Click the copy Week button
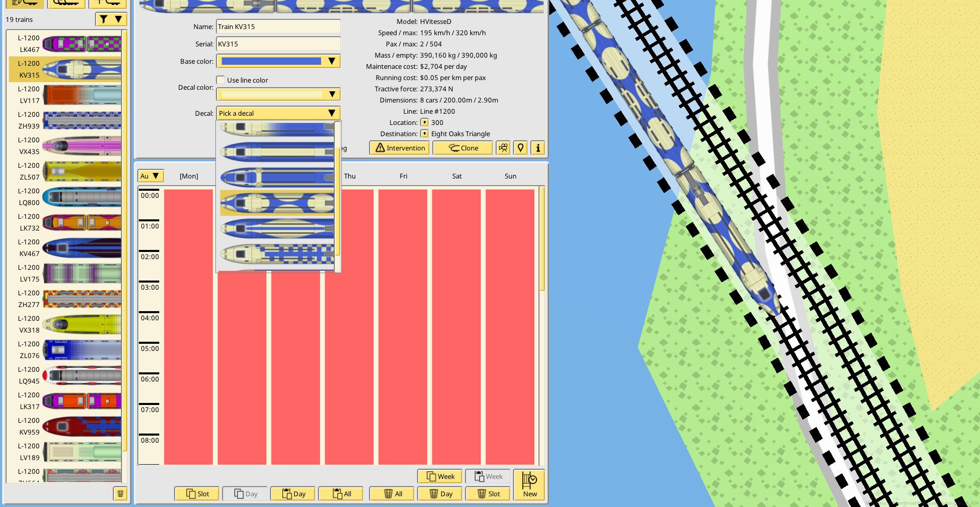 pyautogui.click(x=440, y=476)
